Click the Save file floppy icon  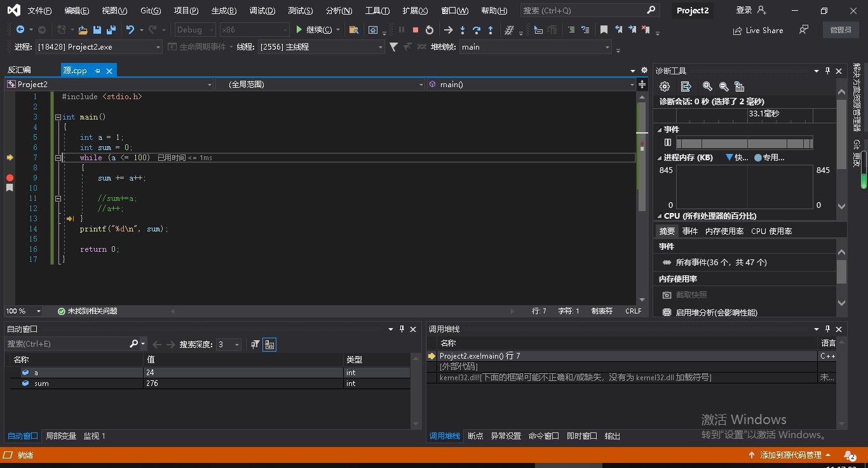tap(97, 30)
